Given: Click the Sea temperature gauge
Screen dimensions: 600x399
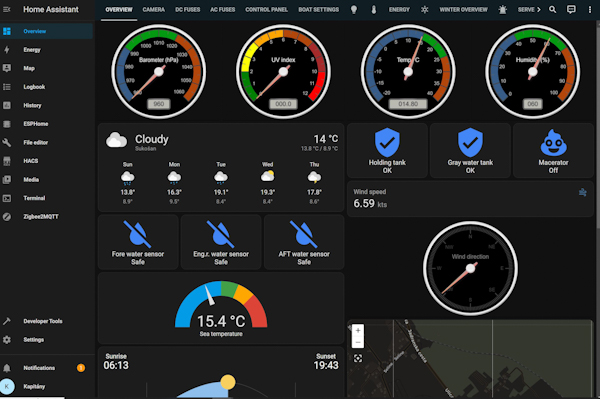Looking at the screenshot, I should [x=221, y=309].
